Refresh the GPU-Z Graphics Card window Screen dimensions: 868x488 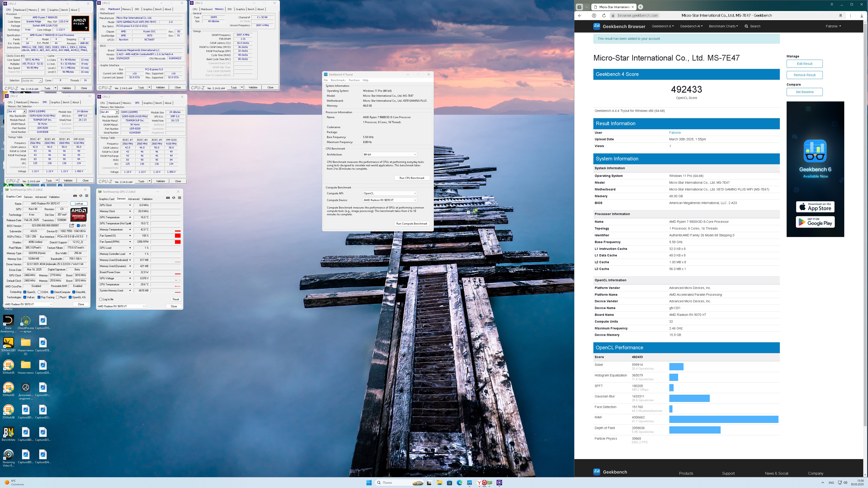81,196
